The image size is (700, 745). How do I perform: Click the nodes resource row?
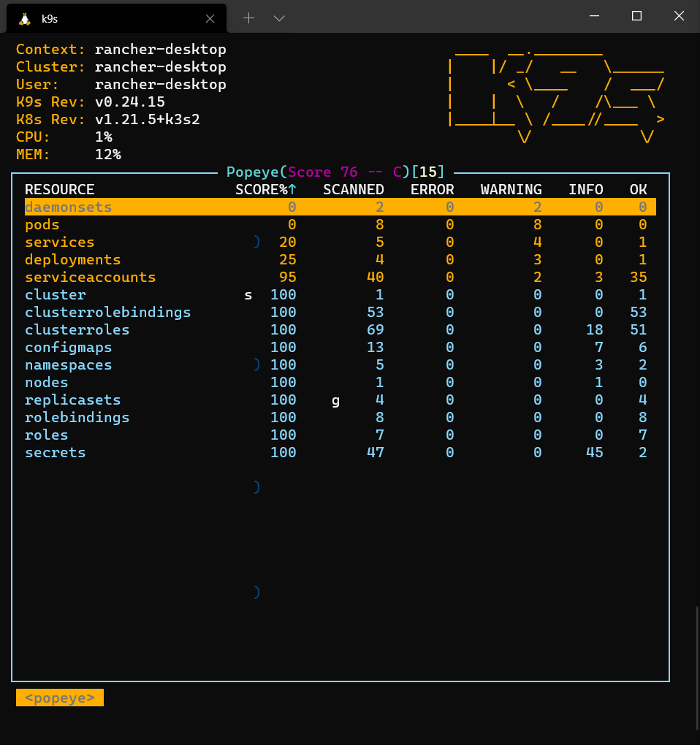[x=46, y=382]
